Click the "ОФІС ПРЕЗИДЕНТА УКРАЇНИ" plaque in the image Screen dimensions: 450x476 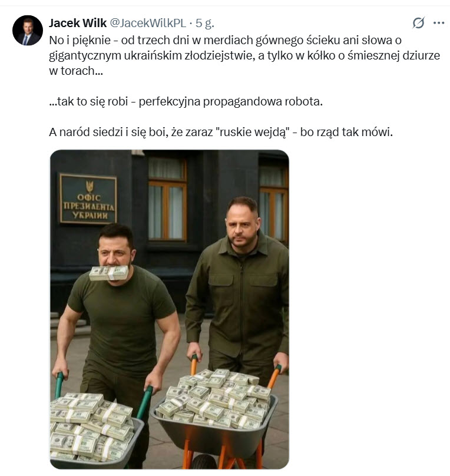pyautogui.click(x=88, y=199)
